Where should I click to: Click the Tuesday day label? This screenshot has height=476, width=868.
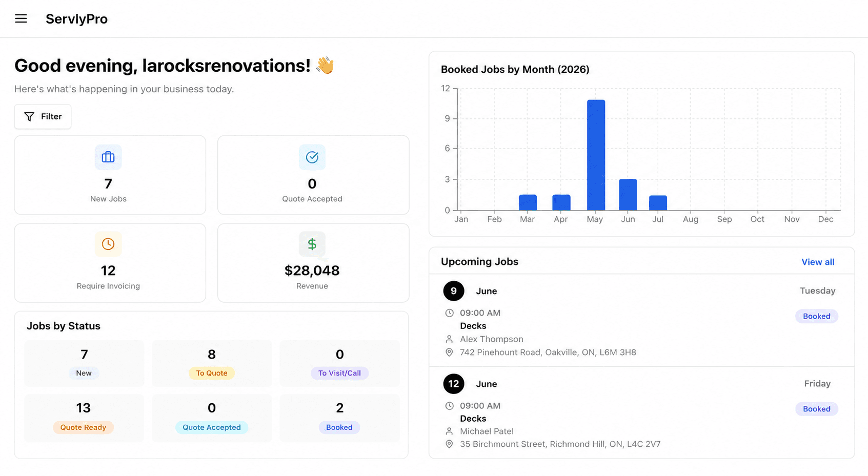pyautogui.click(x=818, y=291)
